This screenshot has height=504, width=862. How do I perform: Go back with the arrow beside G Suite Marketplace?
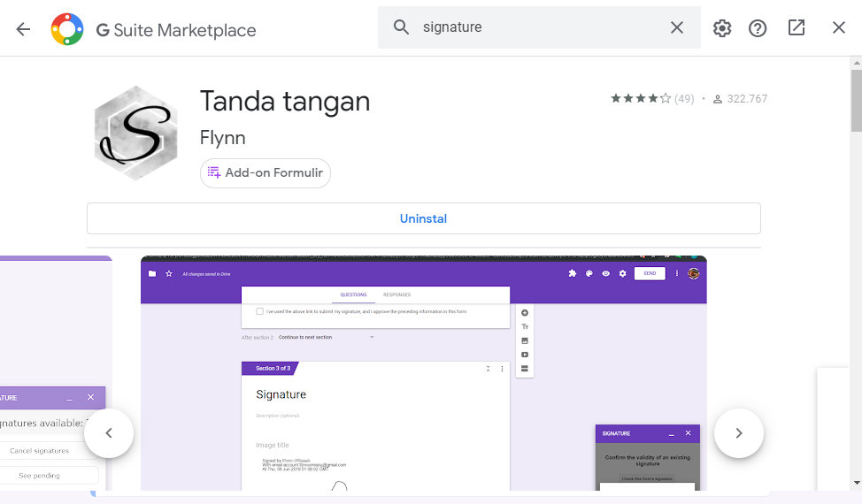tap(23, 29)
